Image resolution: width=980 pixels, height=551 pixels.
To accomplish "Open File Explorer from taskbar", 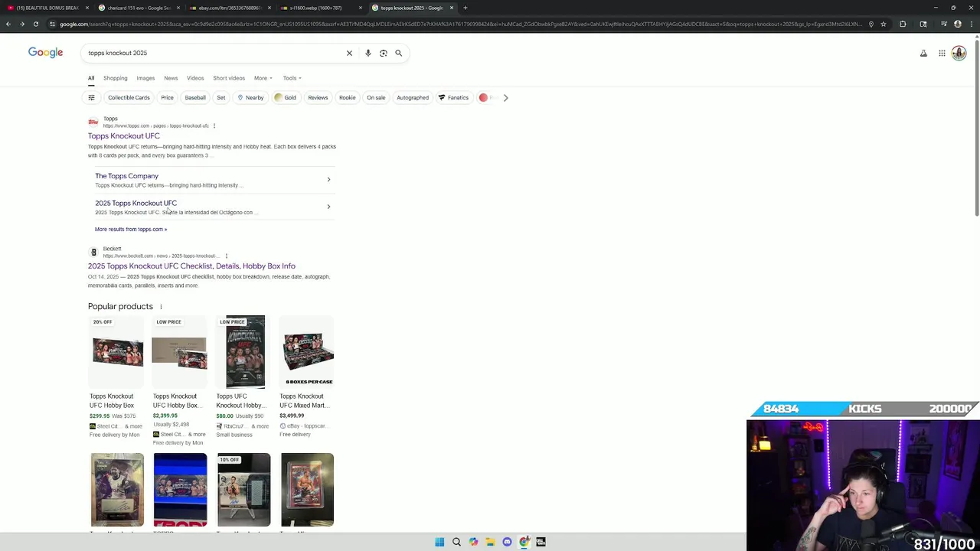I will point(490,542).
